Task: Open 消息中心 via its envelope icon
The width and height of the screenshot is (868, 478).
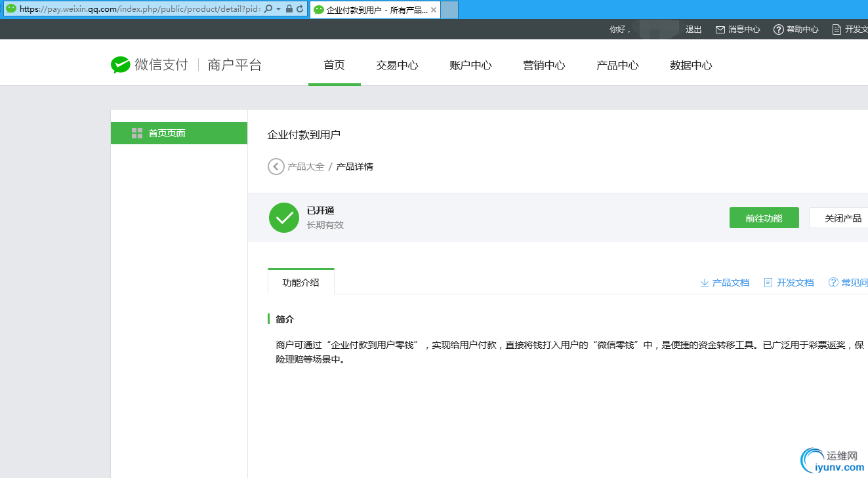Action: tap(720, 30)
